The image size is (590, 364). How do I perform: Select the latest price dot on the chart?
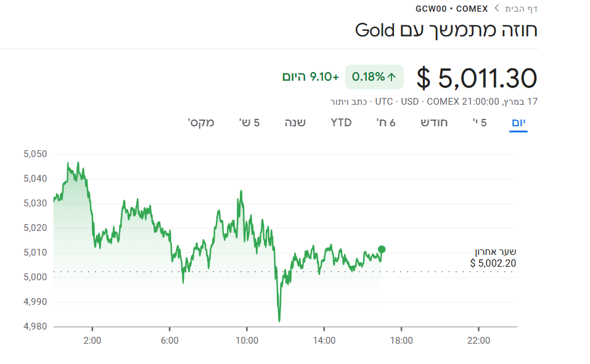[x=382, y=250]
